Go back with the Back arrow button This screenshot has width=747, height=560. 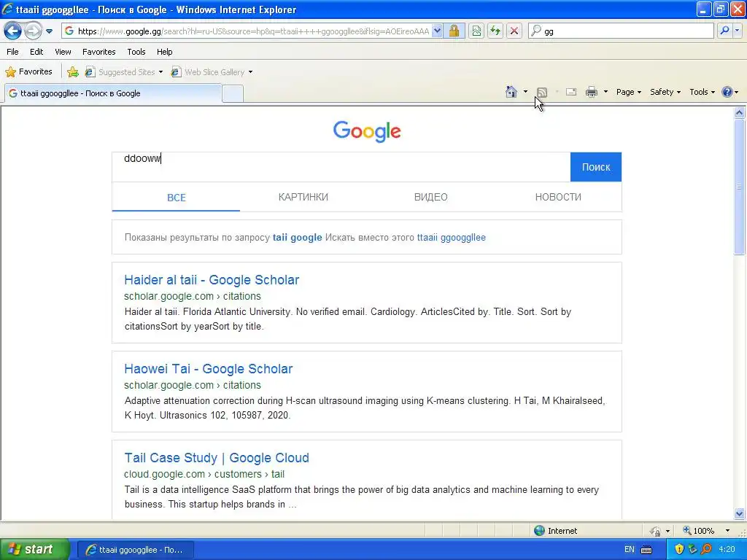(x=13, y=31)
